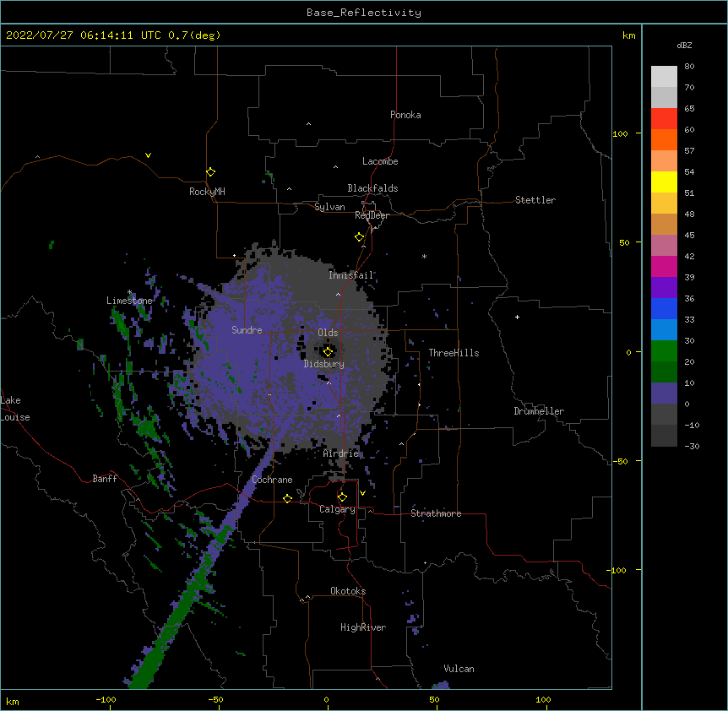728x711 pixels.
Task: Select the green 20-30 dBZ legend swatch
Action: click(664, 351)
